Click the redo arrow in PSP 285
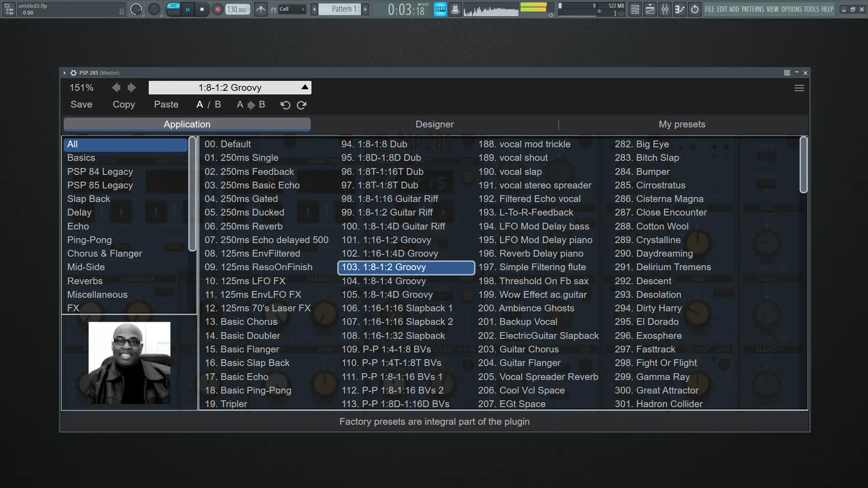Image resolution: width=868 pixels, height=488 pixels. click(302, 105)
